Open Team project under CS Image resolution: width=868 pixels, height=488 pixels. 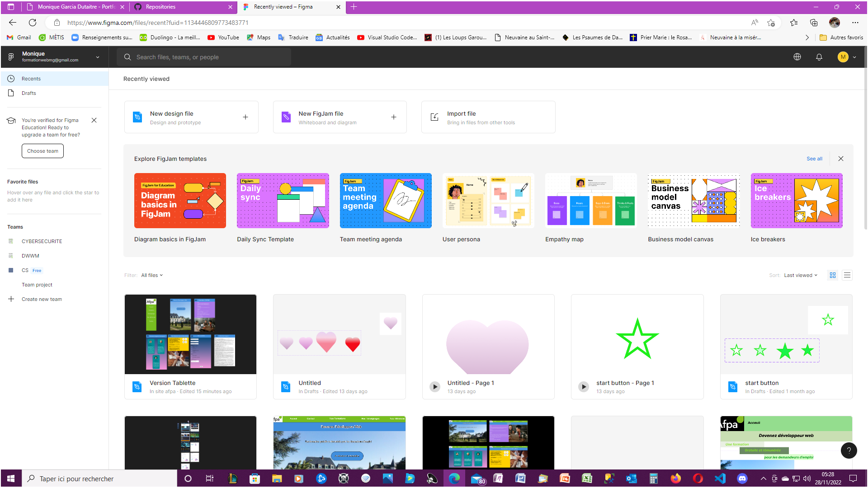[x=37, y=285]
